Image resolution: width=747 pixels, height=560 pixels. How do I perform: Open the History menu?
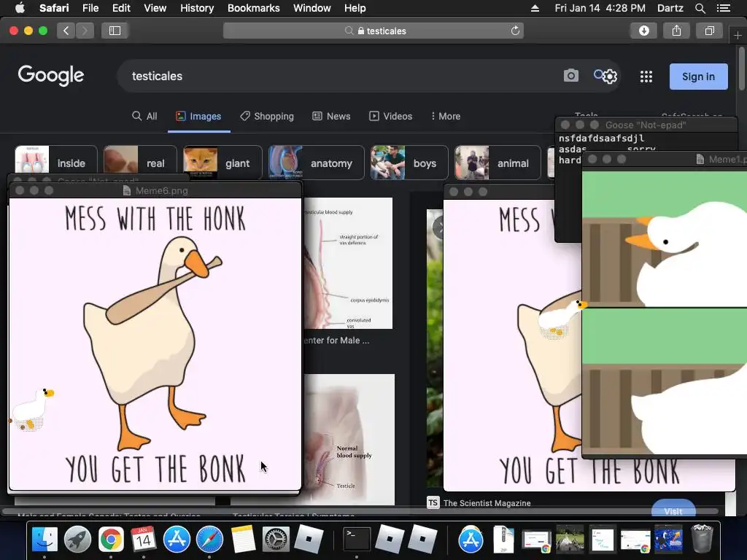click(x=197, y=8)
